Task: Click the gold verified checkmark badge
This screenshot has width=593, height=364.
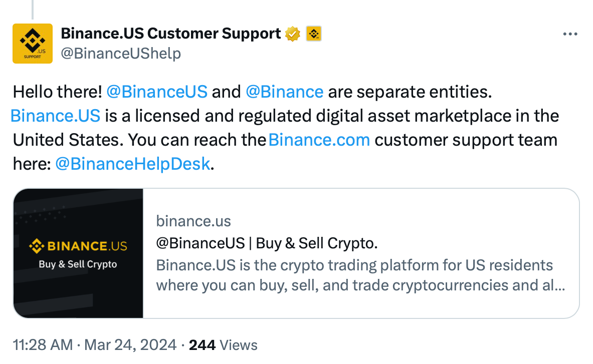Action: [x=293, y=34]
